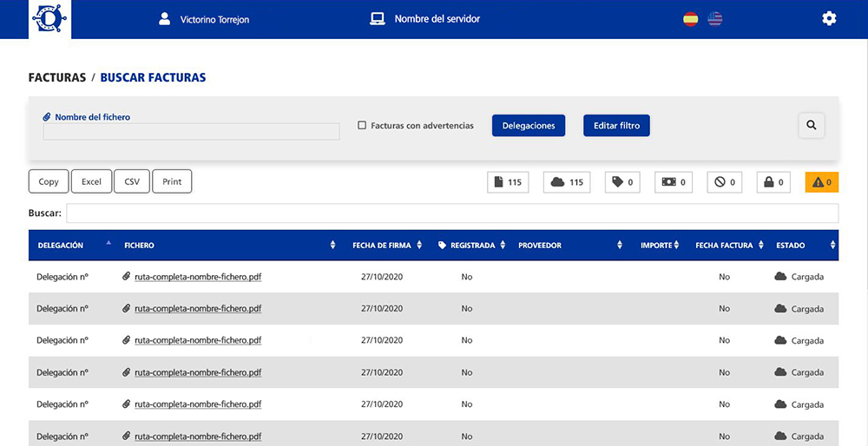Click the magnifying glass search button

click(811, 125)
